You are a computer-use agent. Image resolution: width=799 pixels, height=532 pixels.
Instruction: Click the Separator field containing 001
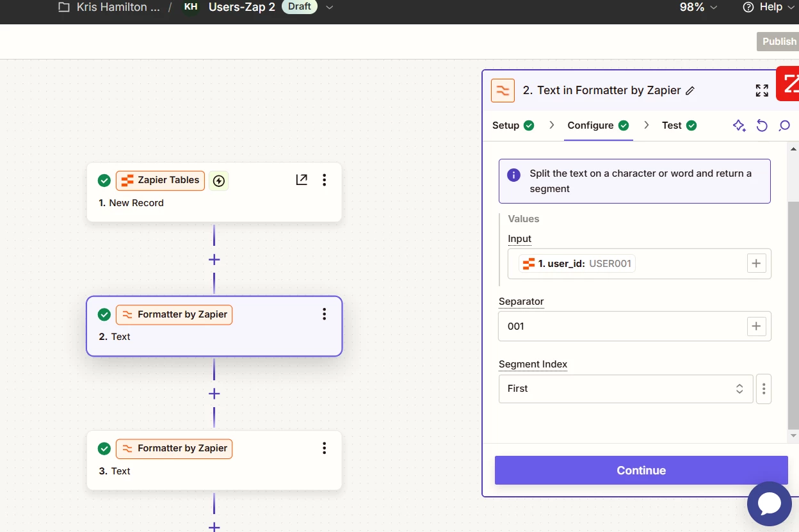coord(634,326)
